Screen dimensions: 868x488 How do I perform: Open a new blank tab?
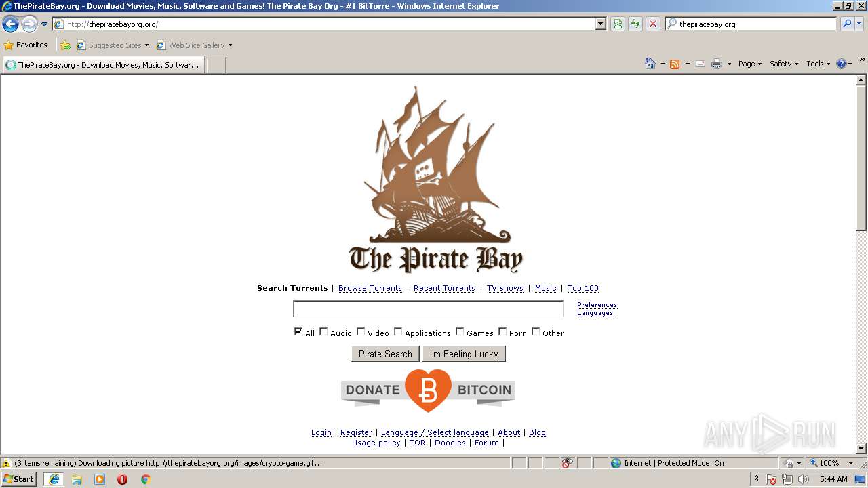tap(216, 65)
